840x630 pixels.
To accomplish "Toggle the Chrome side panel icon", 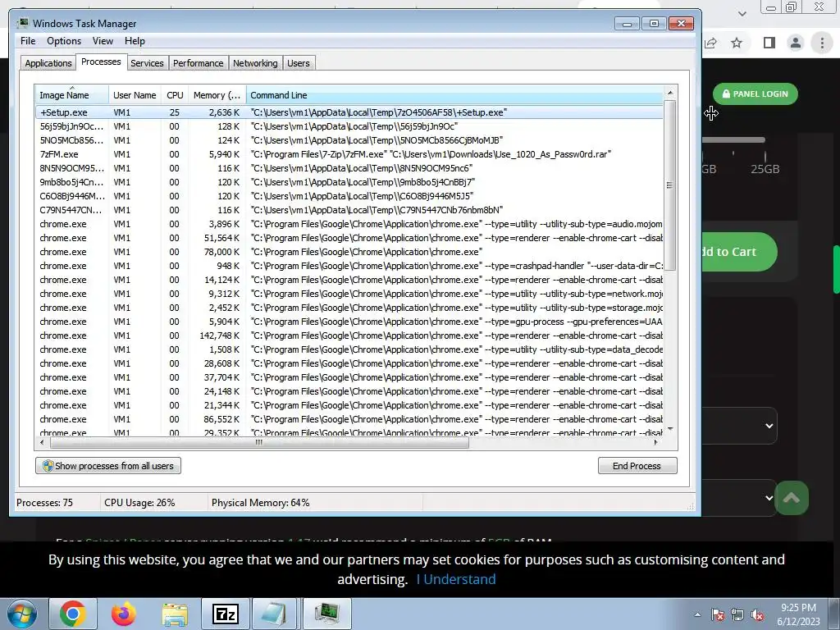I will tap(769, 43).
